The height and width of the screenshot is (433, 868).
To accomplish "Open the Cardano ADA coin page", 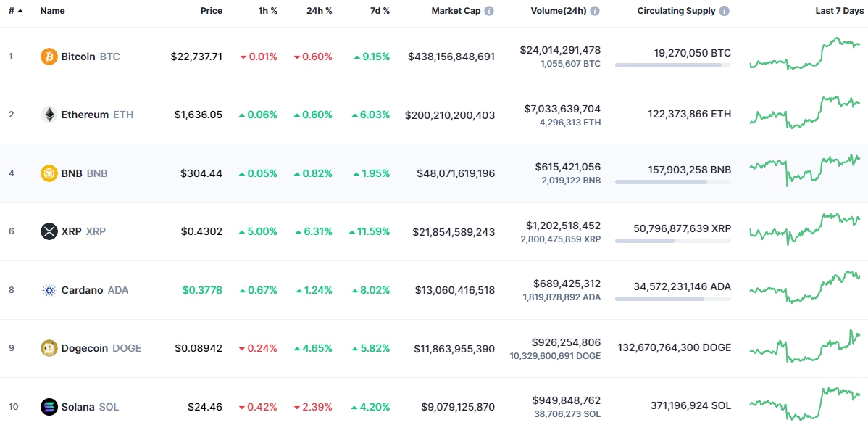I will tap(85, 290).
